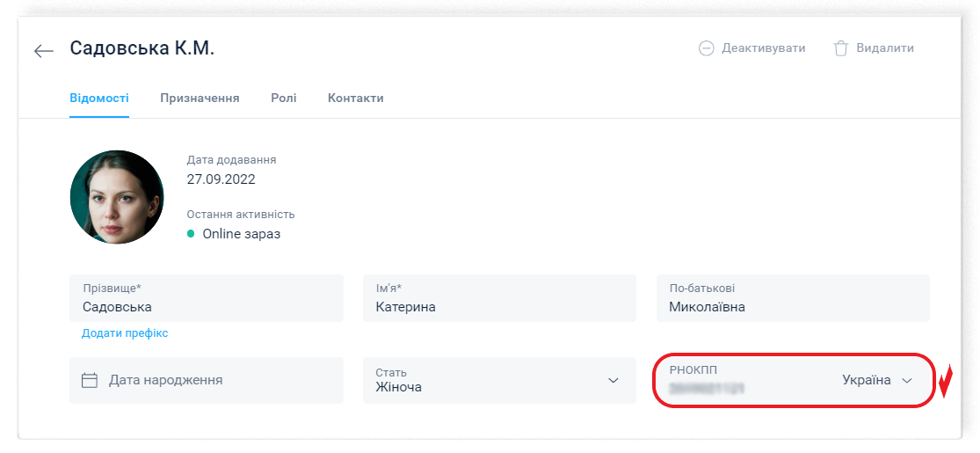Go back using the left arrow icon

pyautogui.click(x=44, y=50)
